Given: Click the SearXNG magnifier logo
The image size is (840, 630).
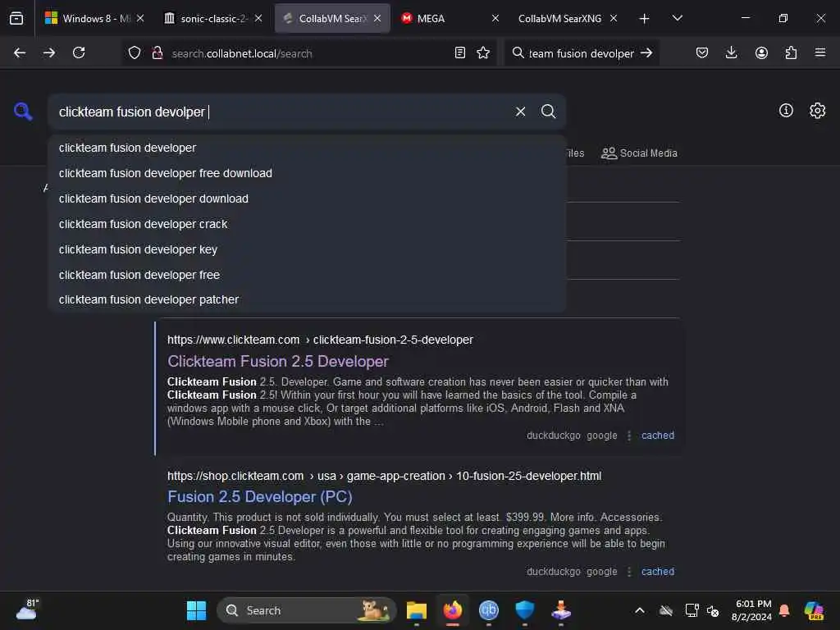Looking at the screenshot, I should click(x=23, y=112).
